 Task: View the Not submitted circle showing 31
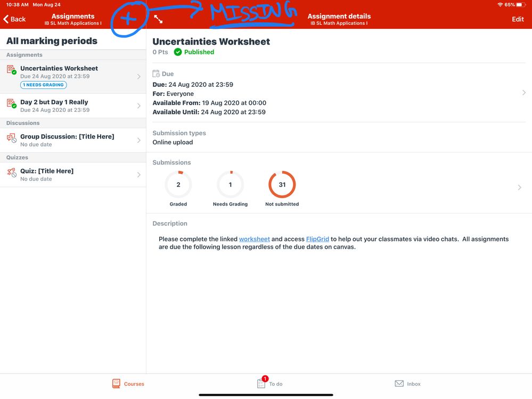tap(282, 185)
